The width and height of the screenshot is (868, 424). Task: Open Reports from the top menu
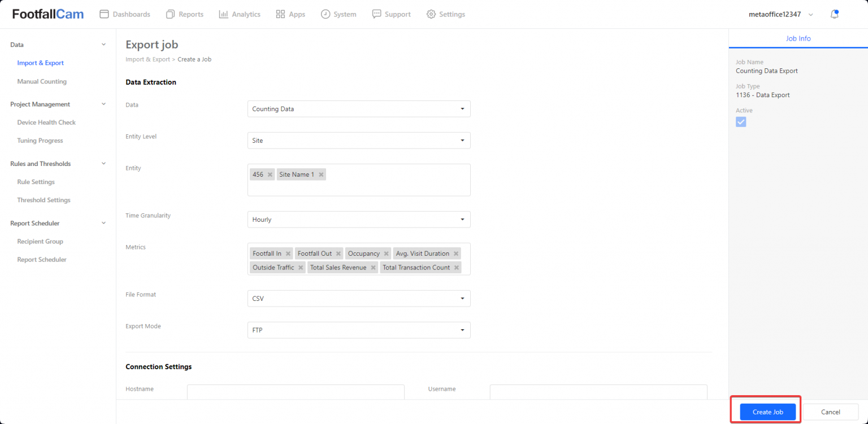(184, 14)
